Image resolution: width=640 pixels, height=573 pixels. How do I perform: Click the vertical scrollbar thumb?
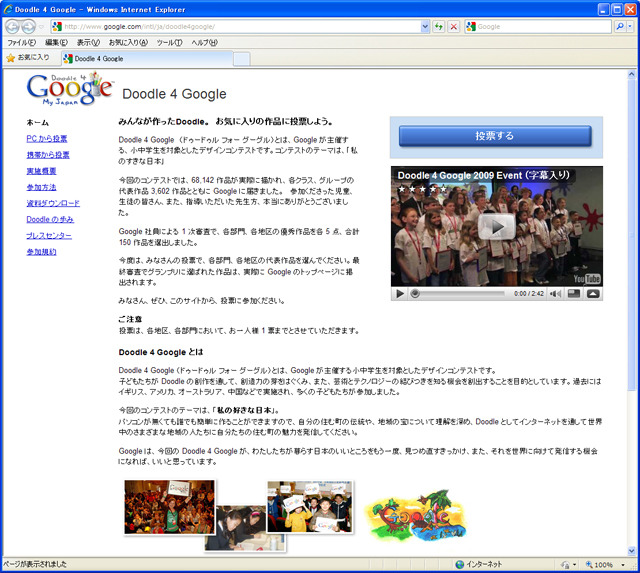[631, 235]
